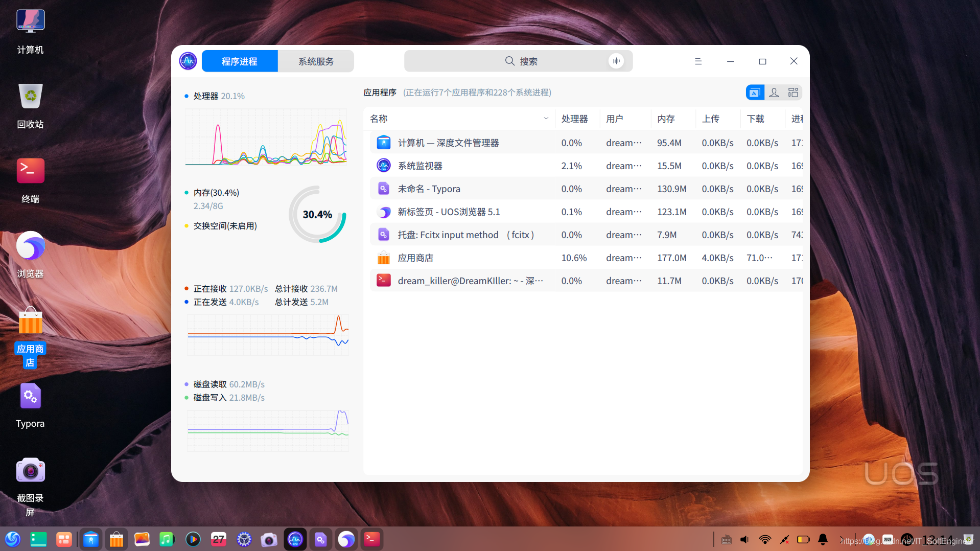980x551 pixels.
Task: Click the show desktop dock icon
Action: pos(38,539)
